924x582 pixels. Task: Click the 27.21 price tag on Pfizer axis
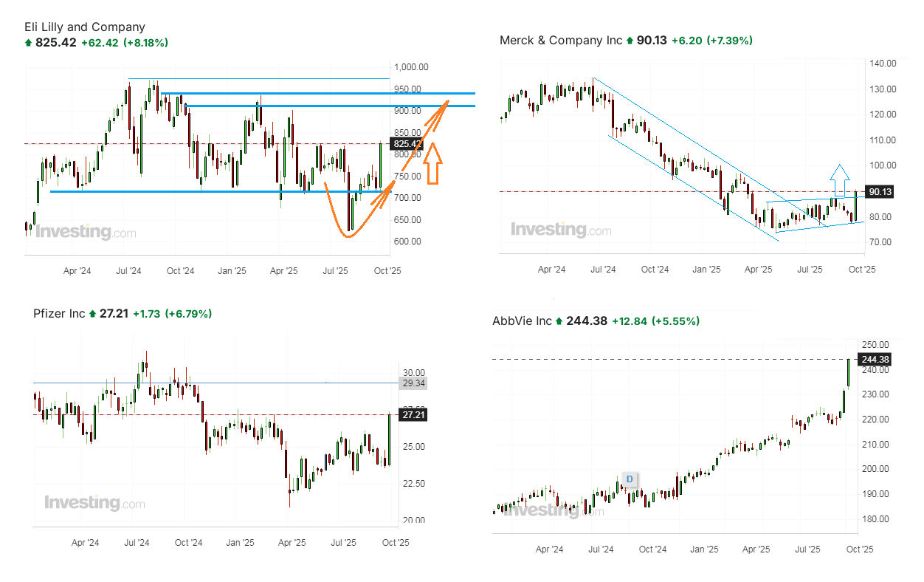tap(413, 415)
